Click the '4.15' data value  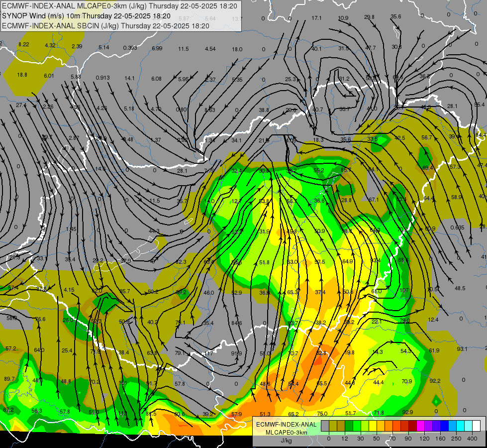tap(69, 290)
